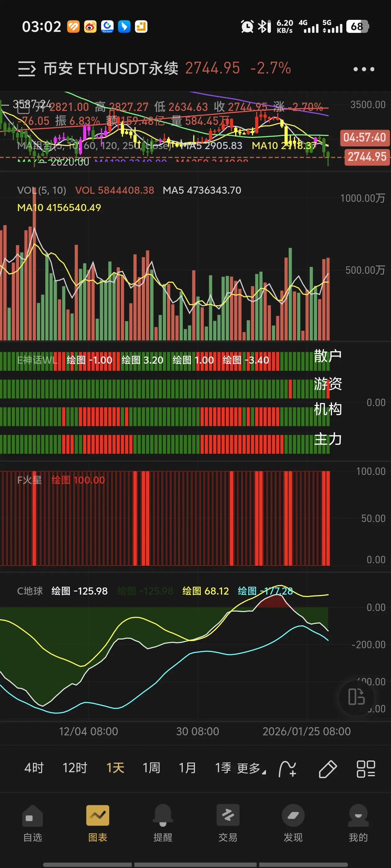391x868 pixels.
Task: Tap the 绘图 -177.28 cyan value
Action: click(265, 591)
